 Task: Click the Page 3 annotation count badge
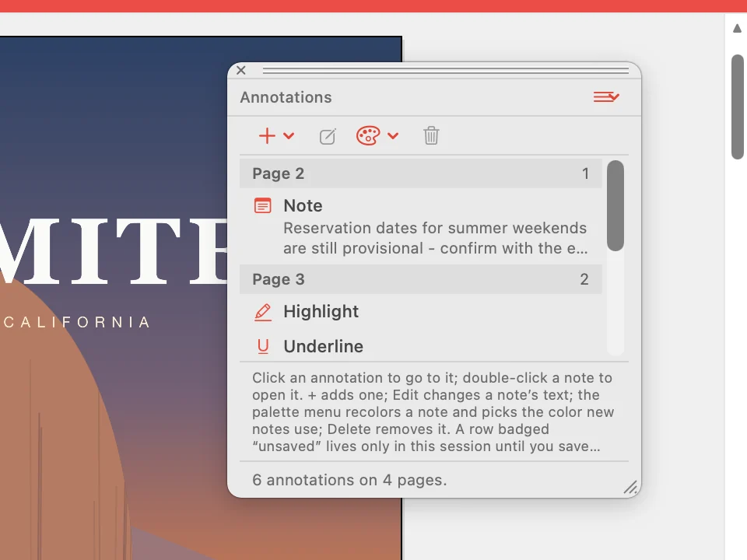(x=584, y=279)
